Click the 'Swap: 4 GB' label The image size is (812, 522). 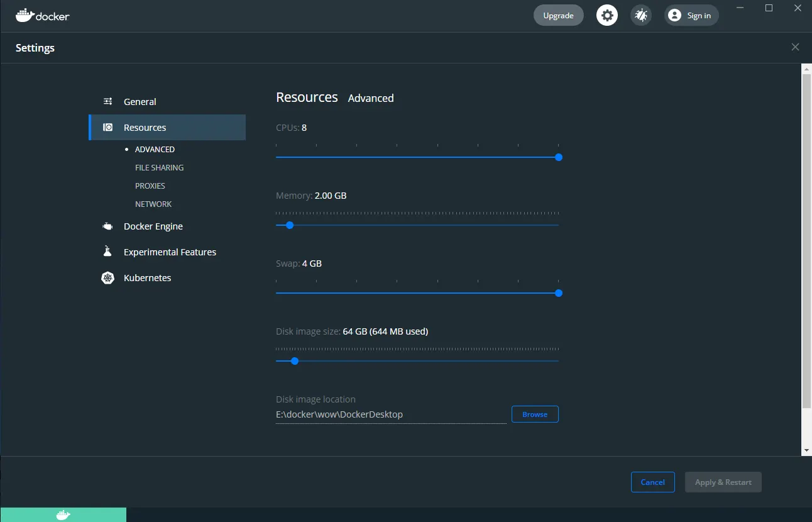299,264
